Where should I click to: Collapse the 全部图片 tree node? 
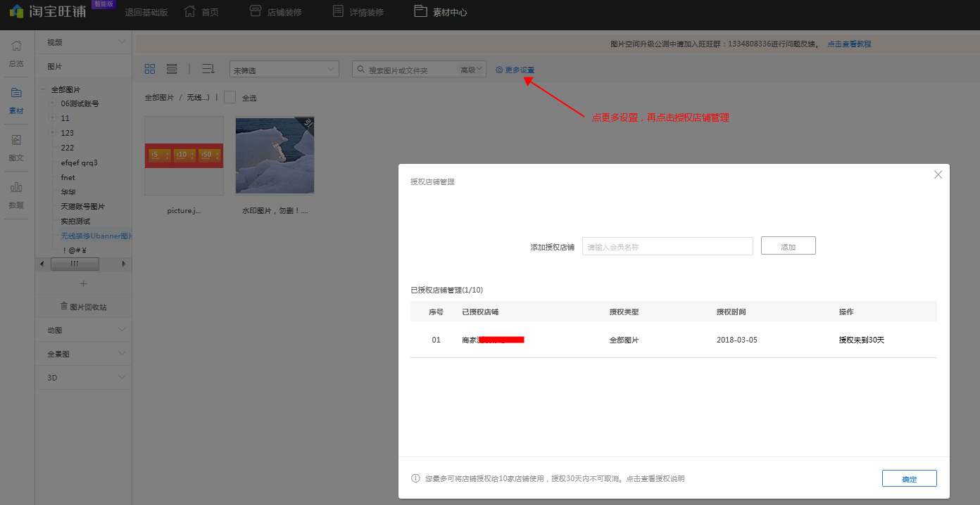tap(44, 89)
